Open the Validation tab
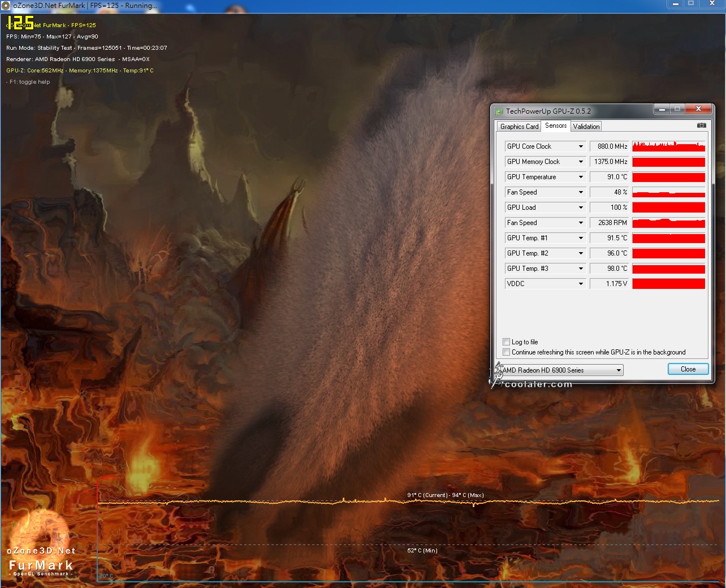This screenshot has width=726, height=588. pos(586,127)
